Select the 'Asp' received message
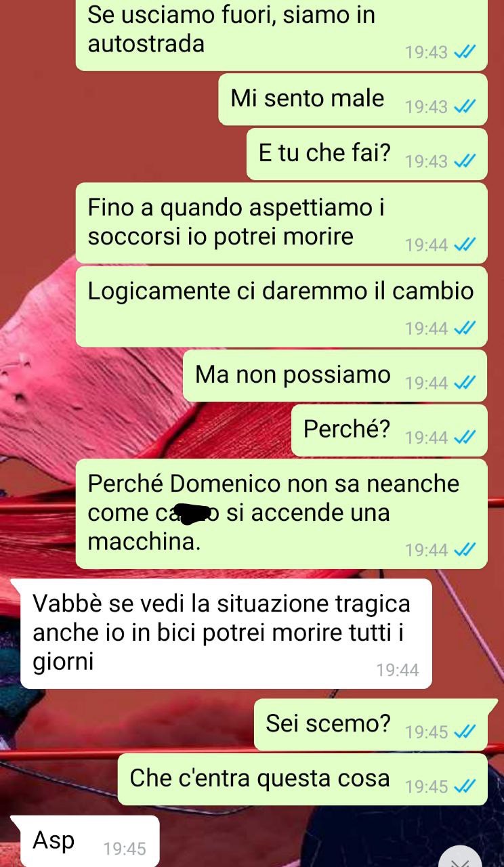This screenshot has width=504, height=867. pos(86,841)
